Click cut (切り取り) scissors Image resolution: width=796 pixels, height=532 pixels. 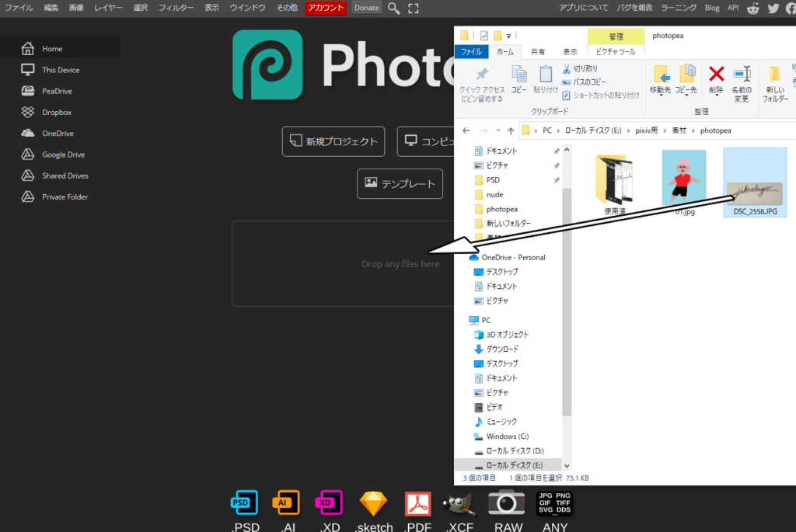coord(580,68)
